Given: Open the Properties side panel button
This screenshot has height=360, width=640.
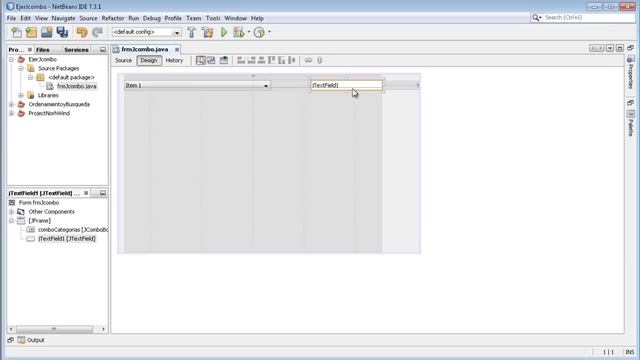Looking at the screenshot, I should coord(631,73).
